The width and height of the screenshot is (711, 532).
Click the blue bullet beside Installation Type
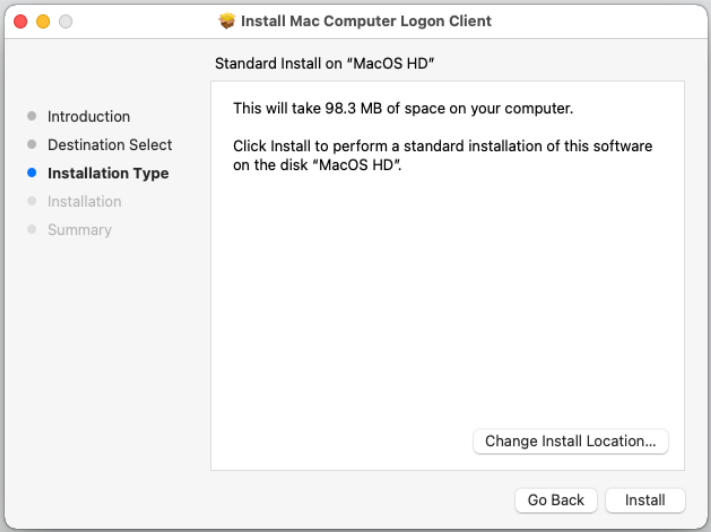[32, 173]
